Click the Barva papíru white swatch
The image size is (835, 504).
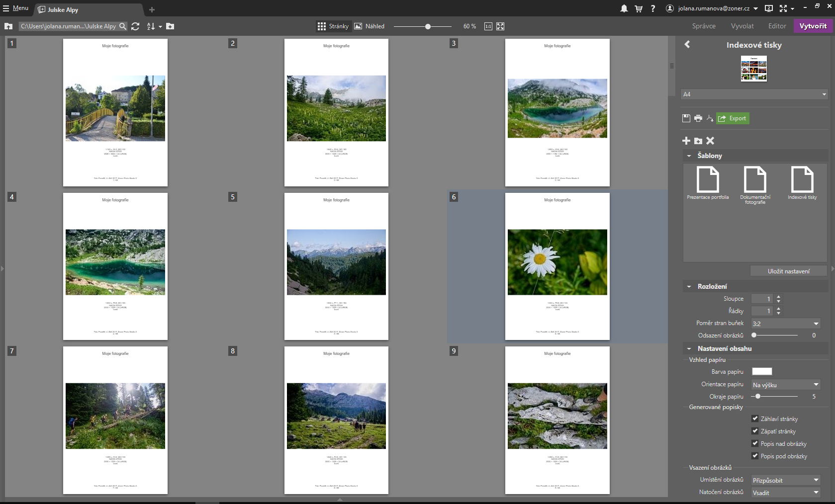pos(762,371)
